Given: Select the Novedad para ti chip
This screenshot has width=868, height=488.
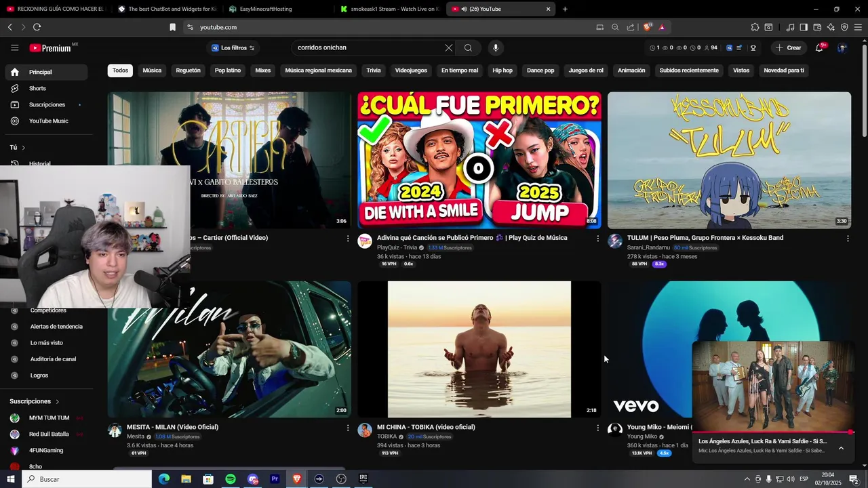Looking at the screenshot, I should point(784,70).
